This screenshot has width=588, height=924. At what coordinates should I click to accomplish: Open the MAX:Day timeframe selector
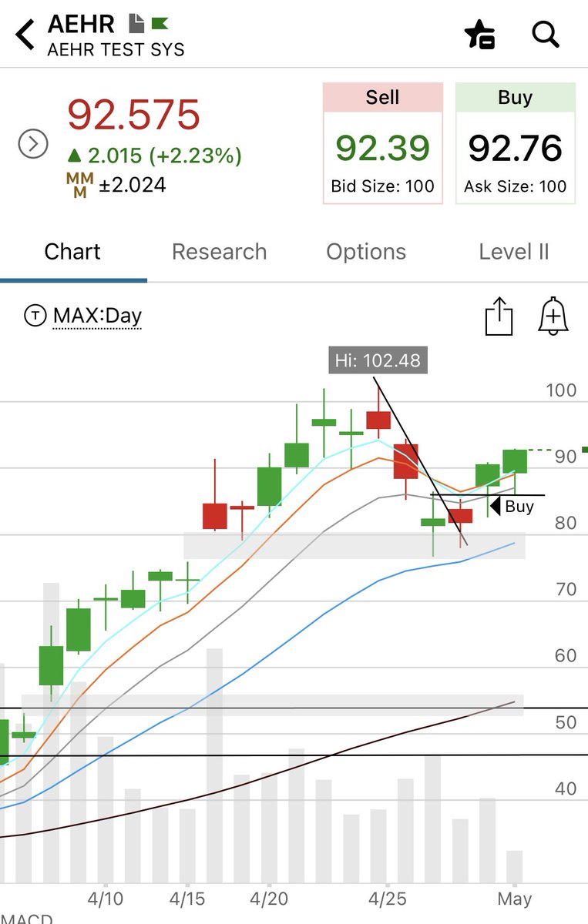(97, 316)
